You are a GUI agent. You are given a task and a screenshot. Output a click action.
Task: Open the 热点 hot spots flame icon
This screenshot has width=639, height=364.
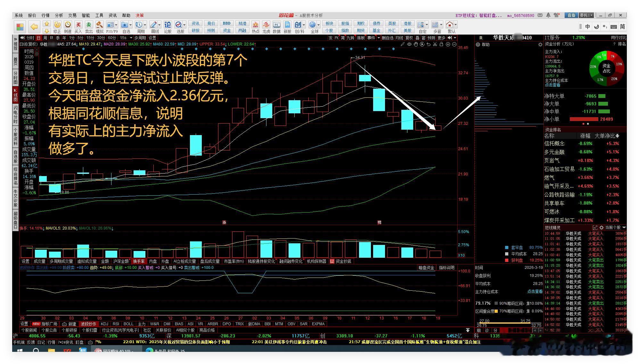coord(255,25)
